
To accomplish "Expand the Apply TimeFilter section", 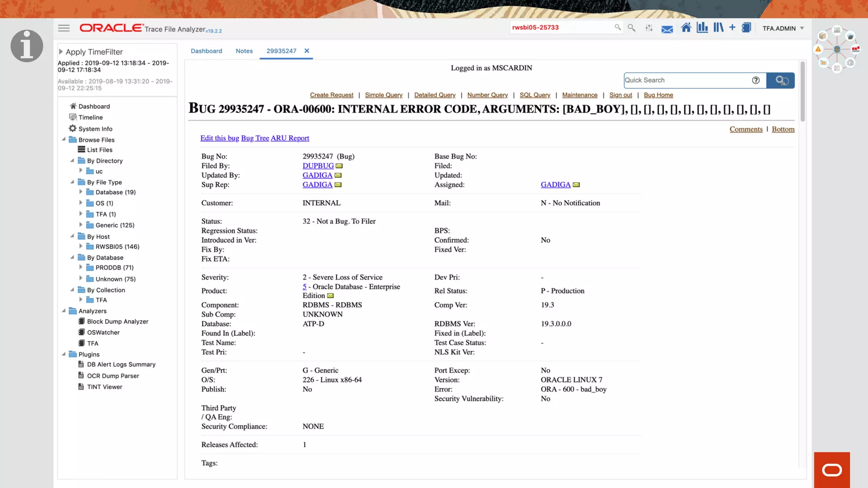I will coord(61,52).
